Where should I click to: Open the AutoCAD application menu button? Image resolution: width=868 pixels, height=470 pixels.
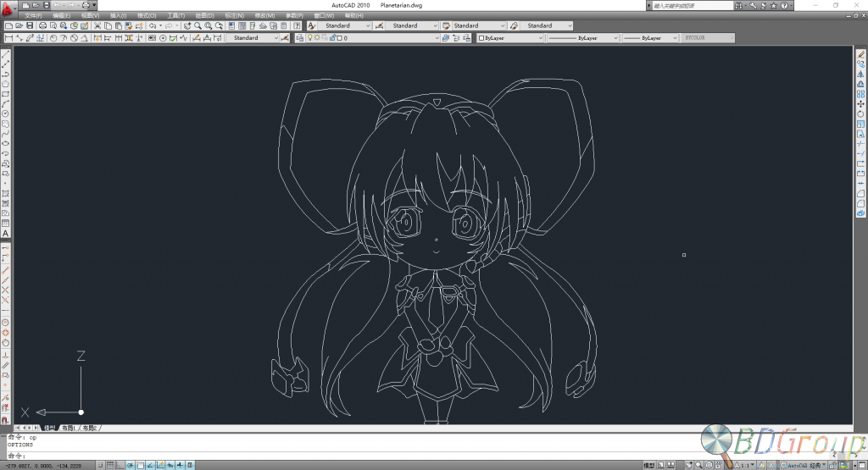click(x=7, y=7)
